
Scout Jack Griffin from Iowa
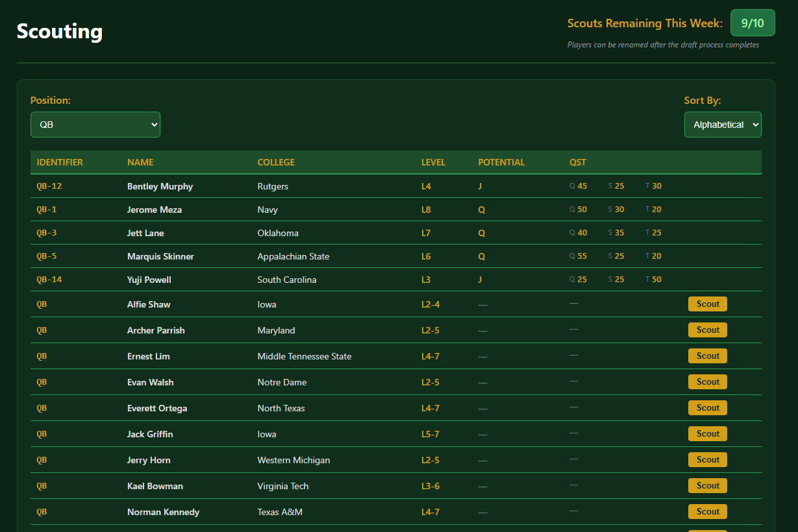[x=707, y=434]
